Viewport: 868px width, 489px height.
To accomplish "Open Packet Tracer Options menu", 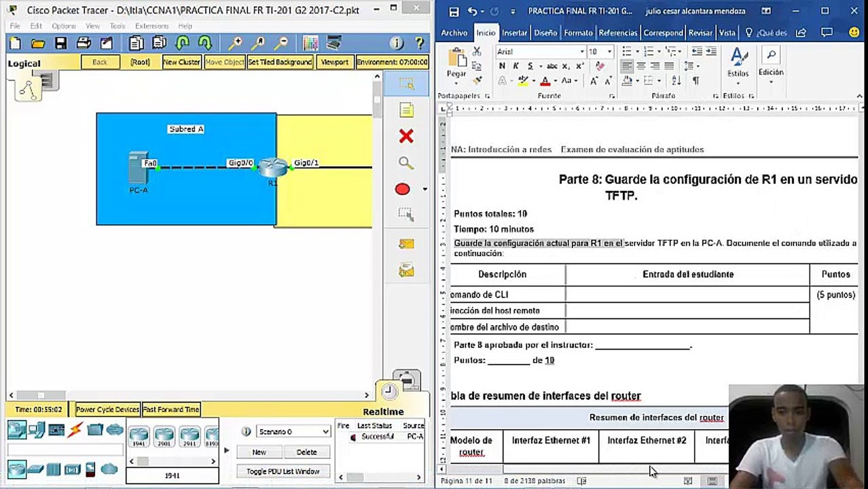I will pos(64,26).
